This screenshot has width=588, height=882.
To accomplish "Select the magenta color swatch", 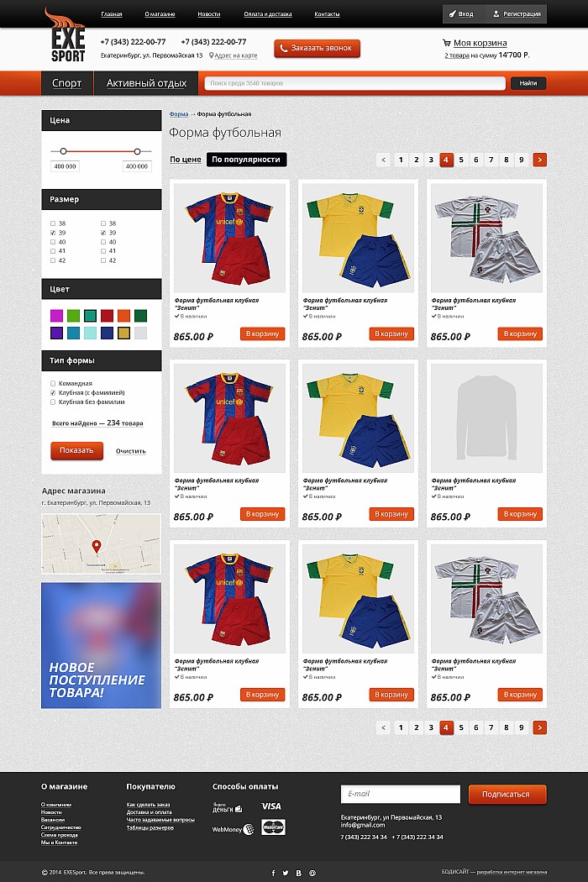I will (x=57, y=316).
